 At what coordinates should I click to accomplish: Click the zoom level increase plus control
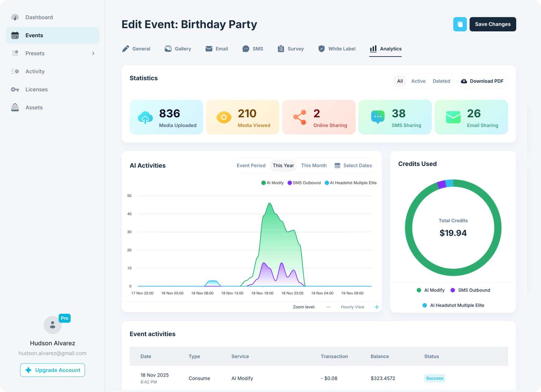click(376, 307)
